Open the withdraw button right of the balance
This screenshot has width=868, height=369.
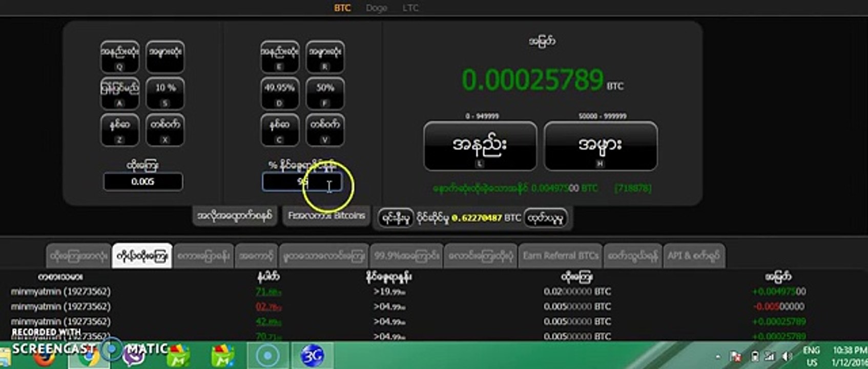tap(546, 218)
